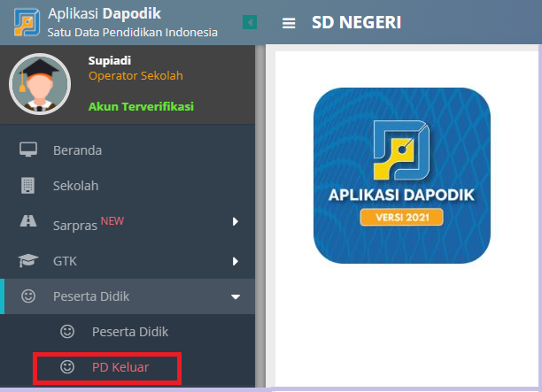Click the Akun Terverifikasi status text

pos(141,106)
